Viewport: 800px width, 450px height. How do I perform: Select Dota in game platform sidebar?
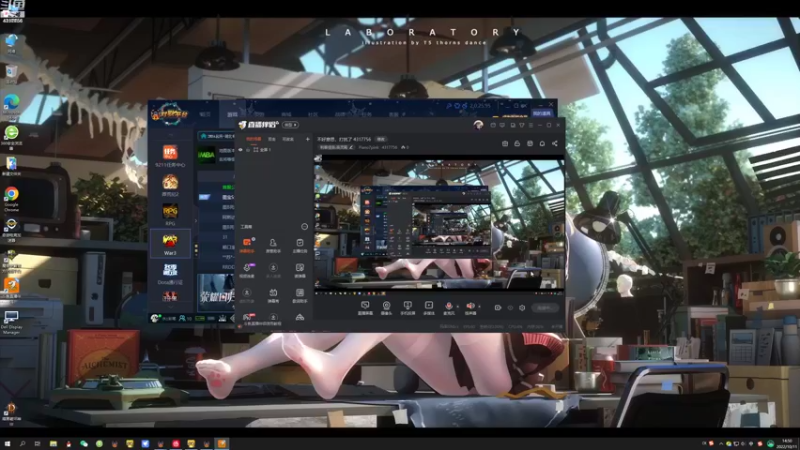[170, 273]
